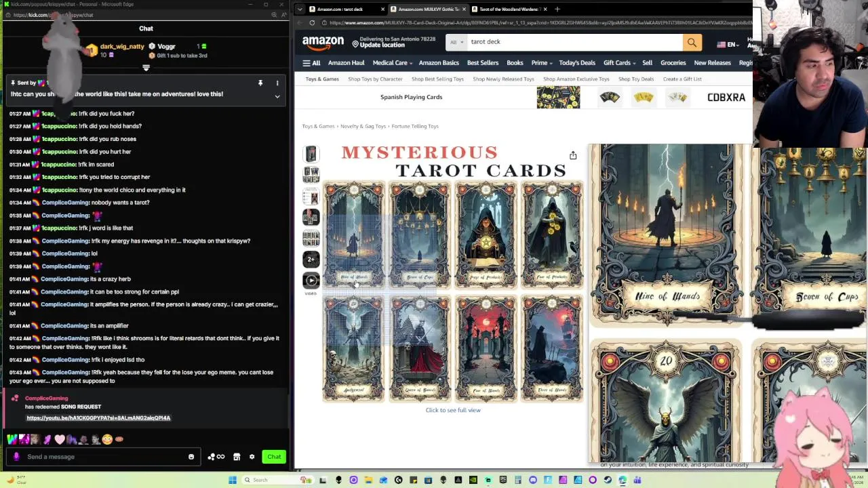The width and height of the screenshot is (868, 488).
Task: Click the Fortune Telling Toys breadcrumb
Action: click(415, 126)
